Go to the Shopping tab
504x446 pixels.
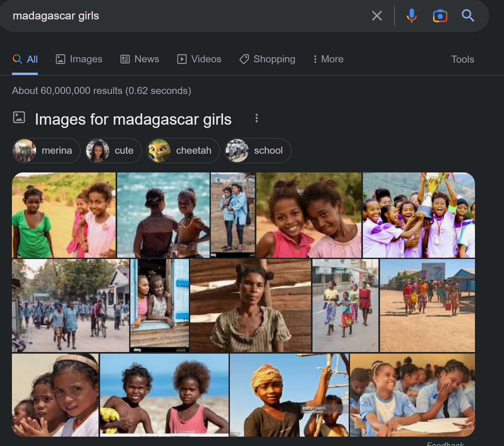(x=267, y=59)
